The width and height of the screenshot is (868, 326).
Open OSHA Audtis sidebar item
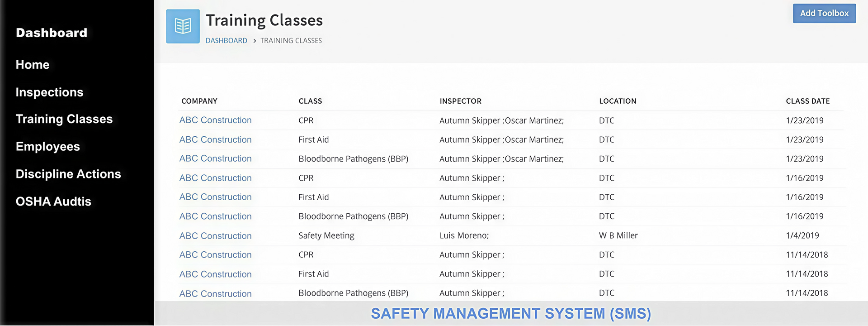53,201
